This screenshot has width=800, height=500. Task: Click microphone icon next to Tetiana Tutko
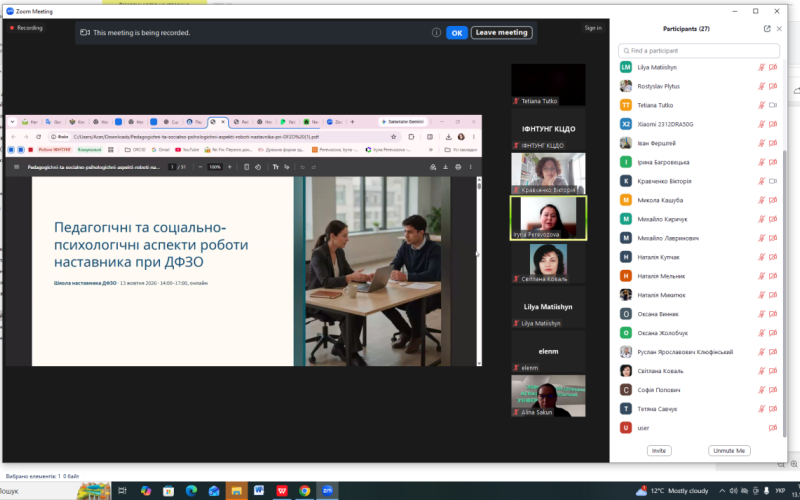(761, 105)
